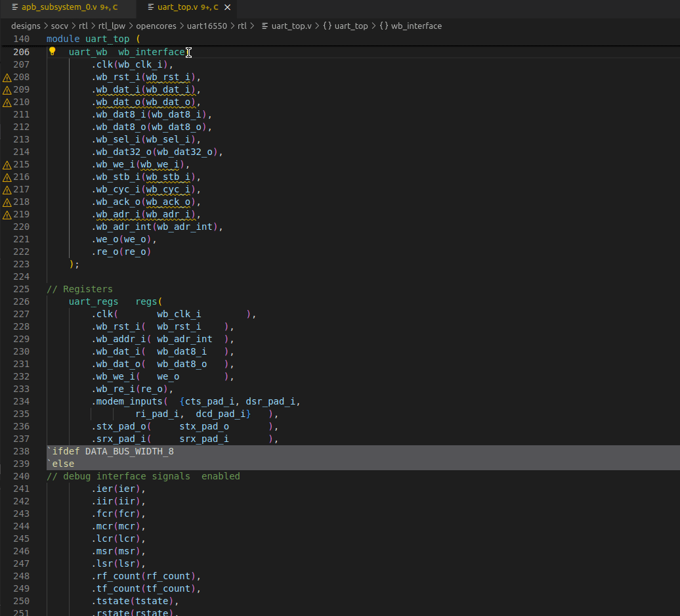Click the warning icon next to line 215
This screenshot has width=680, height=616.
coord(6,164)
